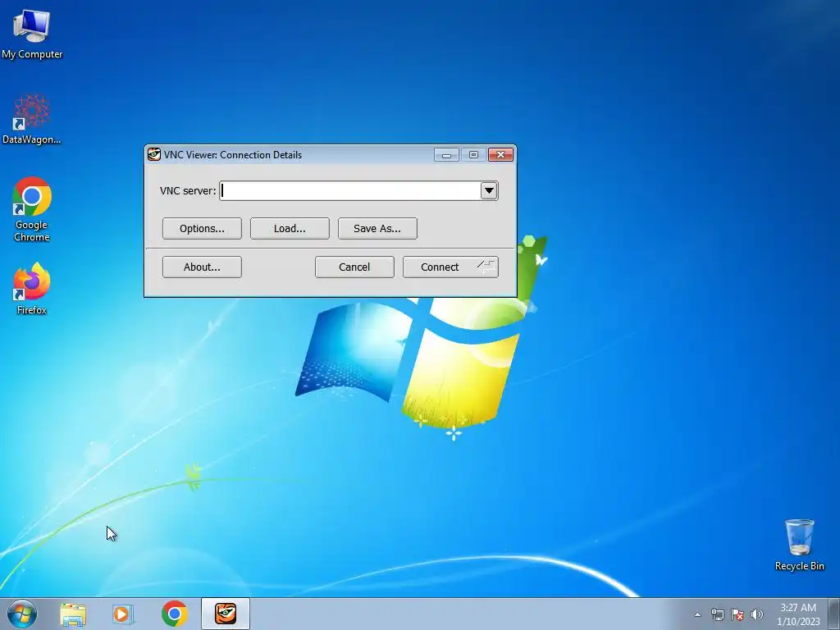This screenshot has width=840, height=630.
Task: Cancel the connection dialog
Action: tap(354, 267)
